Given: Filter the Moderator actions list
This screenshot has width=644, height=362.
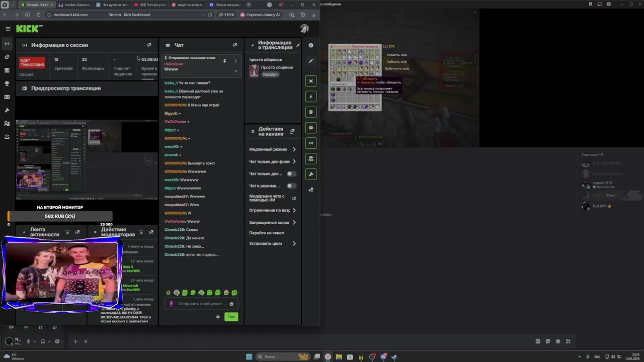Looking at the screenshot, I should 141,232.
